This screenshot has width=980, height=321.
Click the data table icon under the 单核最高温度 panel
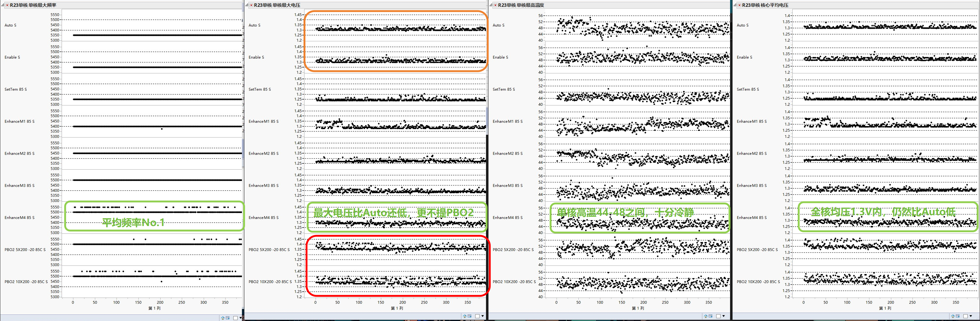pos(711,316)
